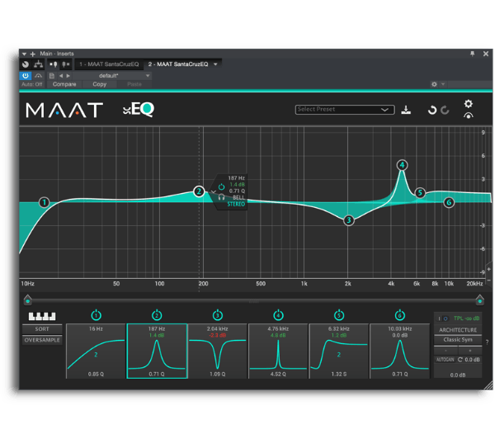Image resolution: width=495 pixels, height=448 pixels.
Task: Click the Auto: Off automation label
Action: pos(32,85)
